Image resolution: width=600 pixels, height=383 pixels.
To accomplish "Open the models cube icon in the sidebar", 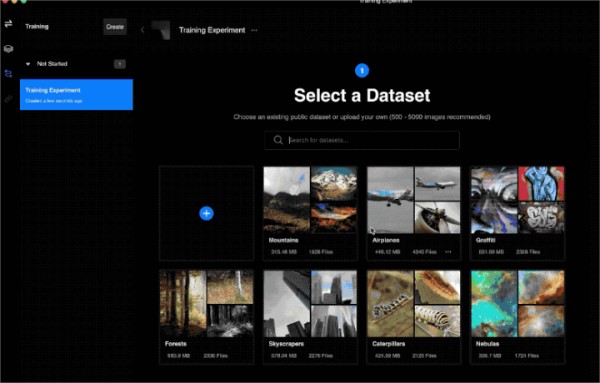I will pyautogui.click(x=8, y=49).
